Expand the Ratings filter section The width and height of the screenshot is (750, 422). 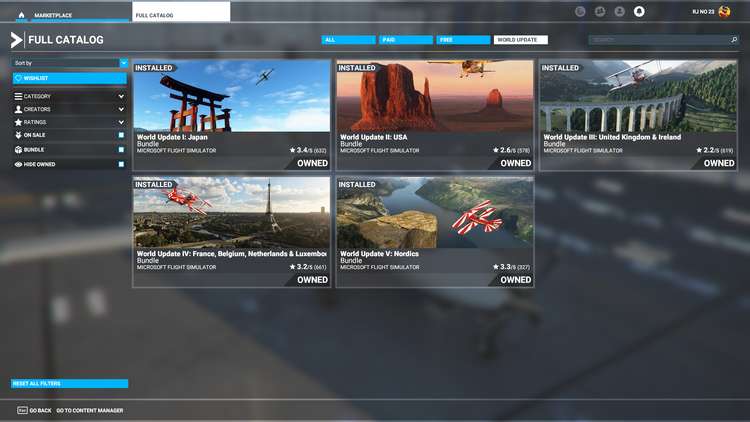pos(121,122)
